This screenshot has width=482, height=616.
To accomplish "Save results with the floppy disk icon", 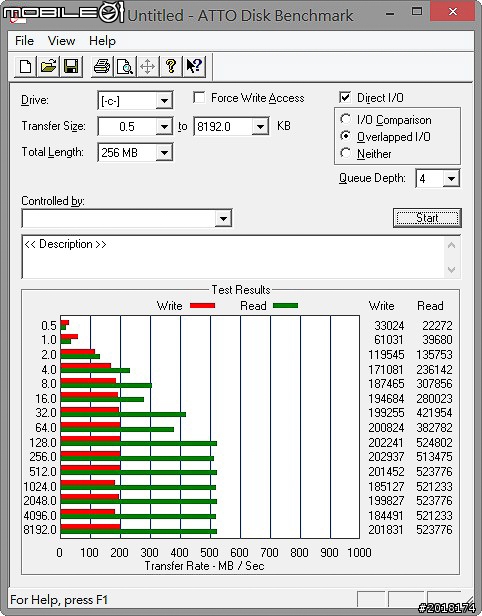I will click(x=71, y=66).
